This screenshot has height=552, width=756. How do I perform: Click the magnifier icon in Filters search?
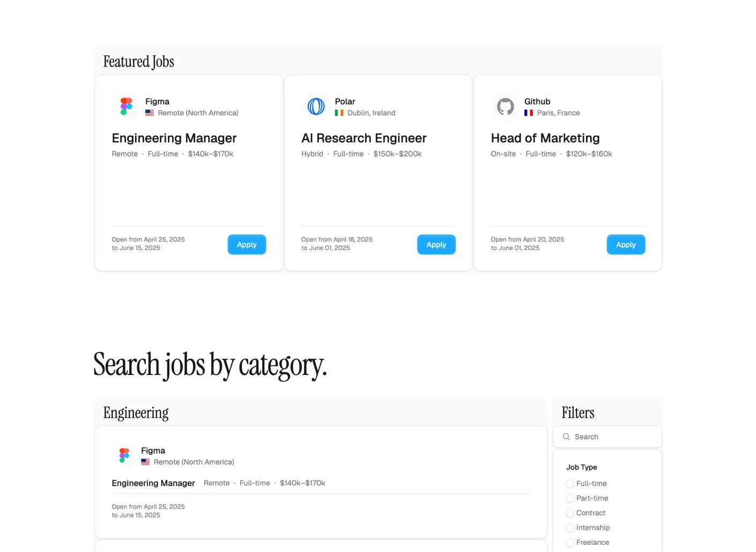[x=566, y=437]
